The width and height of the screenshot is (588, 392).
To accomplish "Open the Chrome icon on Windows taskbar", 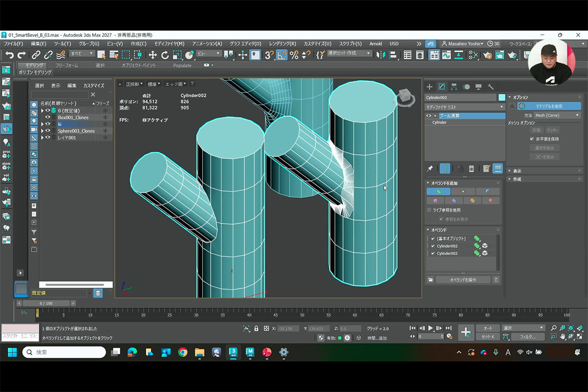I will click(182, 352).
